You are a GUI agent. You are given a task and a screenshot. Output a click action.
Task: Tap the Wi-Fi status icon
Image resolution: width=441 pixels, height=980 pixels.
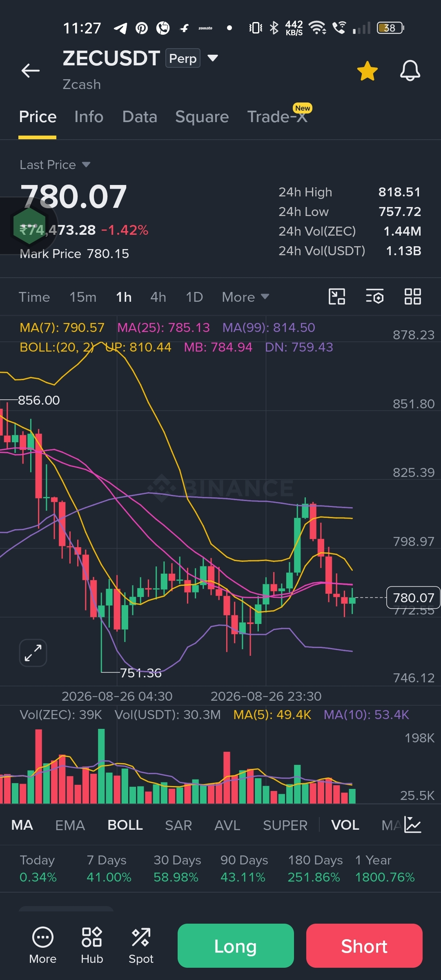317,28
